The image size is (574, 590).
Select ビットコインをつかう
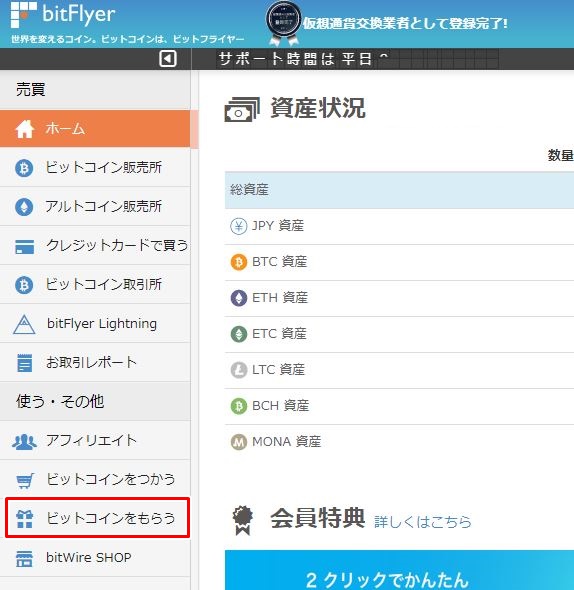tap(95, 479)
